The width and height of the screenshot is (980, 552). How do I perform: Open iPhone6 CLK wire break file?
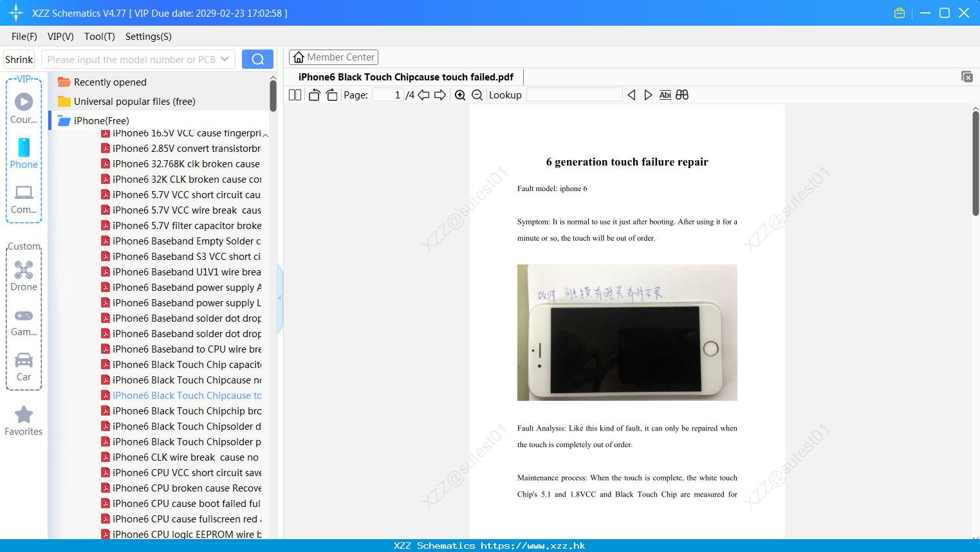click(x=181, y=457)
